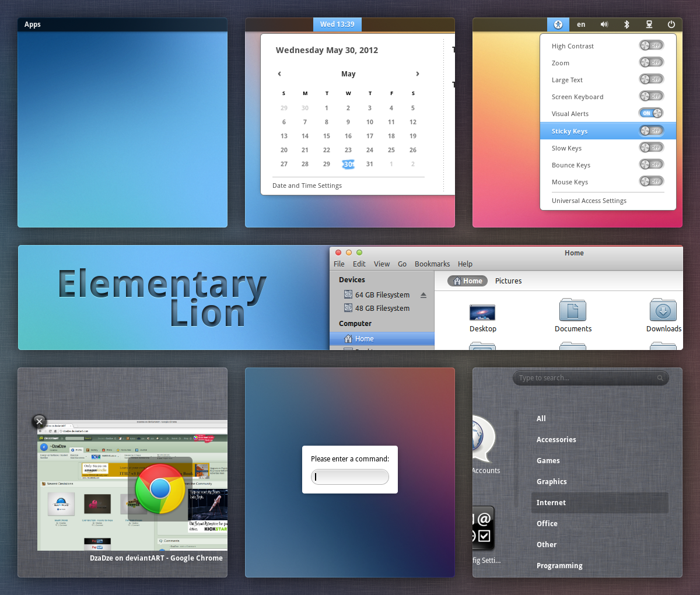Turn off Visual Alerts switch
Screen dimensions: 700x595
click(651, 113)
